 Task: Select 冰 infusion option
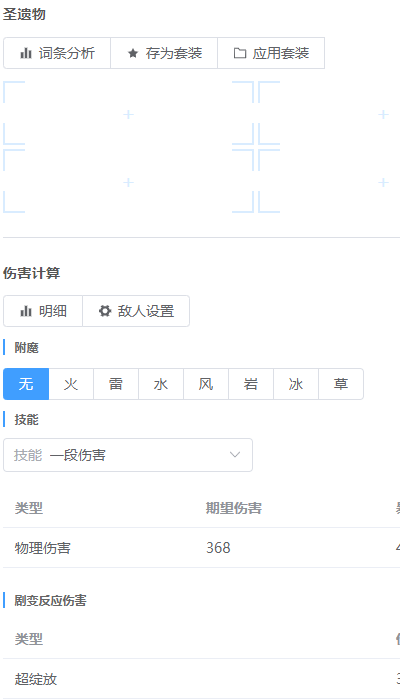click(296, 384)
